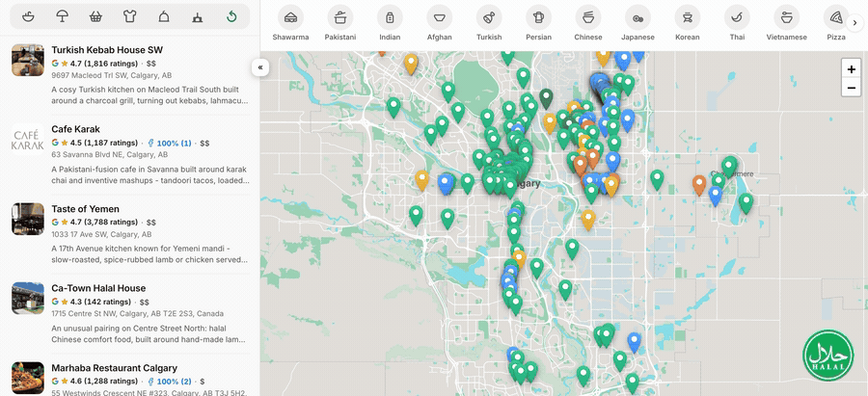Click the address 1715 Centre St NW
The image size is (868, 396).
(x=137, y=313)
